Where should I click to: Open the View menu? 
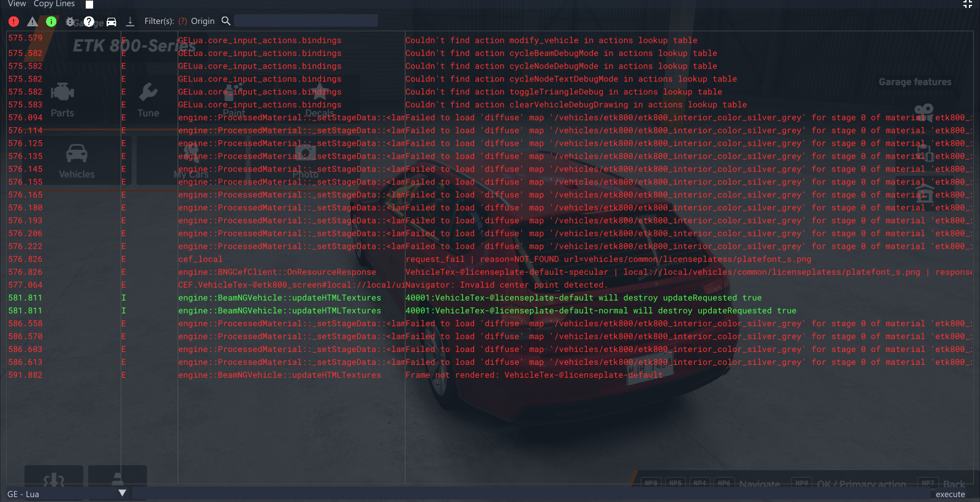pos(17,4)
